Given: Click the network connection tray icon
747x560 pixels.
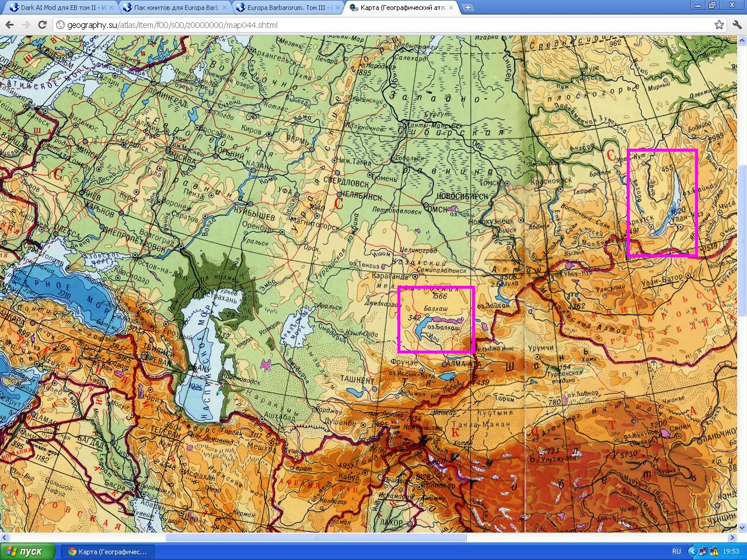Looking at the screenshot, I should click(703, 551).
